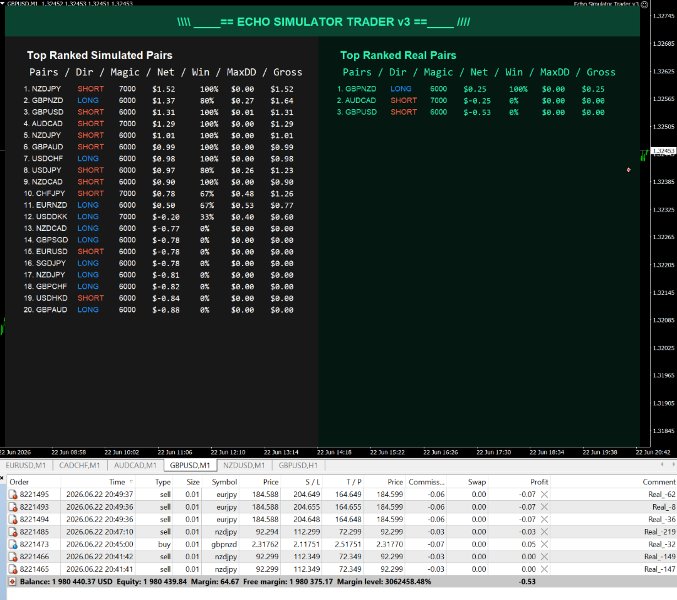Sort orders by the Type column header

pyautogui.click(x=163, y=482)
